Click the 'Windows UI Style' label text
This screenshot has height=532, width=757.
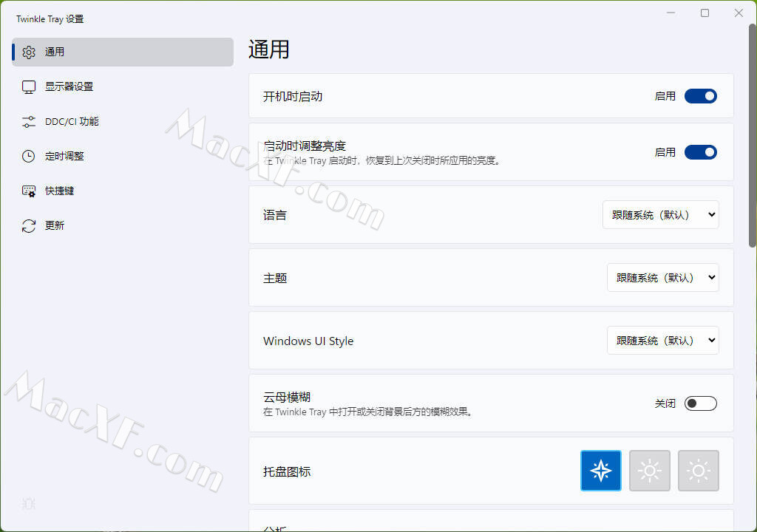click(x=308, y=341)
